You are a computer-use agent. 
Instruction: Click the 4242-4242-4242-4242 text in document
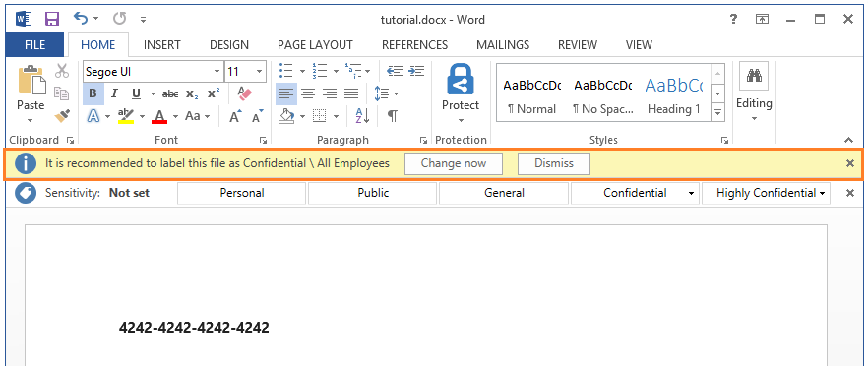194,327
